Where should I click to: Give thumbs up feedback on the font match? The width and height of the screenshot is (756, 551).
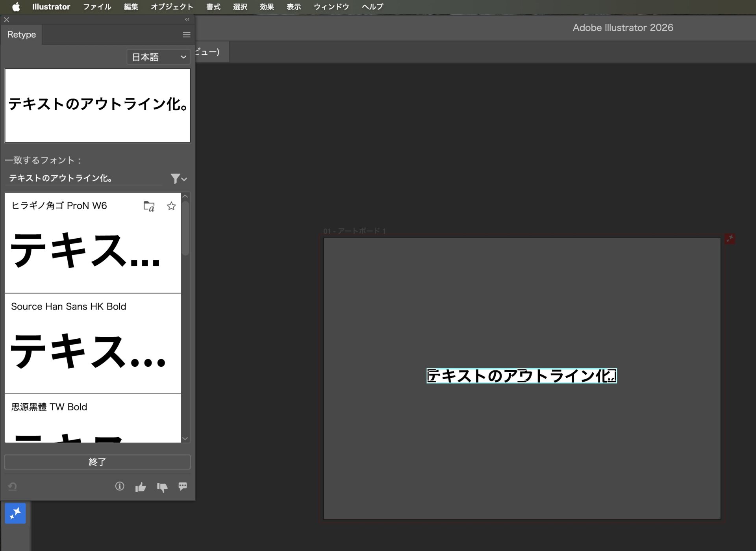tap(141, 487)
